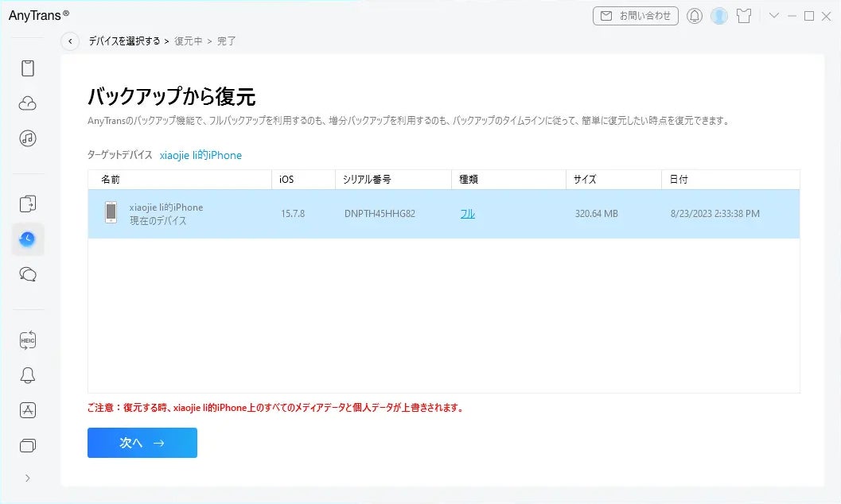Click the red ご注意 warning text
841x504 pixels.
pos(276,408)
